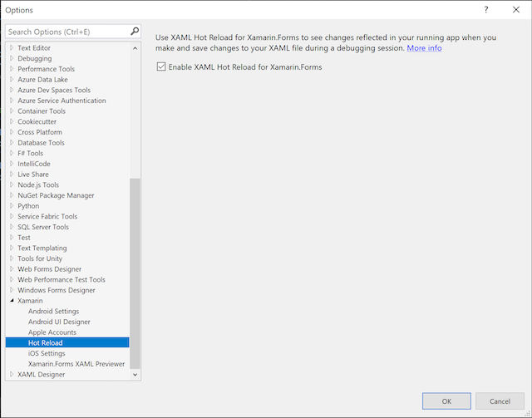The image size is (532, 418).
Task: Dismiss dialog with Cancel button
Action: 500,401
